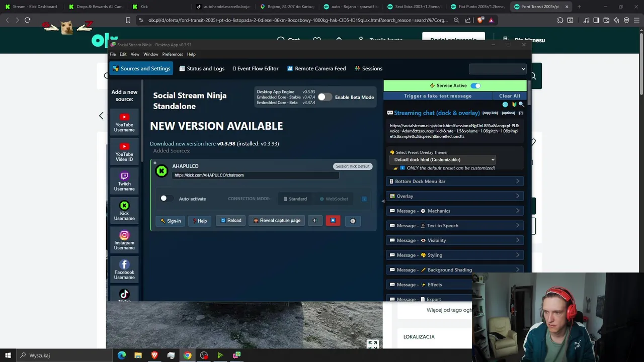This screenshot has width=644, height=362.
Task: Open File Explorer from the taskbar
Action: (x=138, y=355)
